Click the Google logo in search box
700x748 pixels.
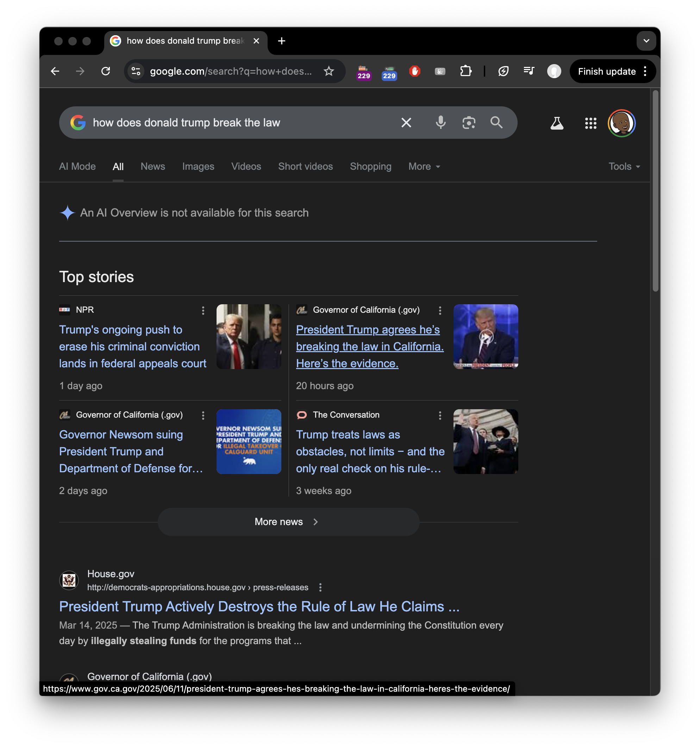(x=78, y=123)
